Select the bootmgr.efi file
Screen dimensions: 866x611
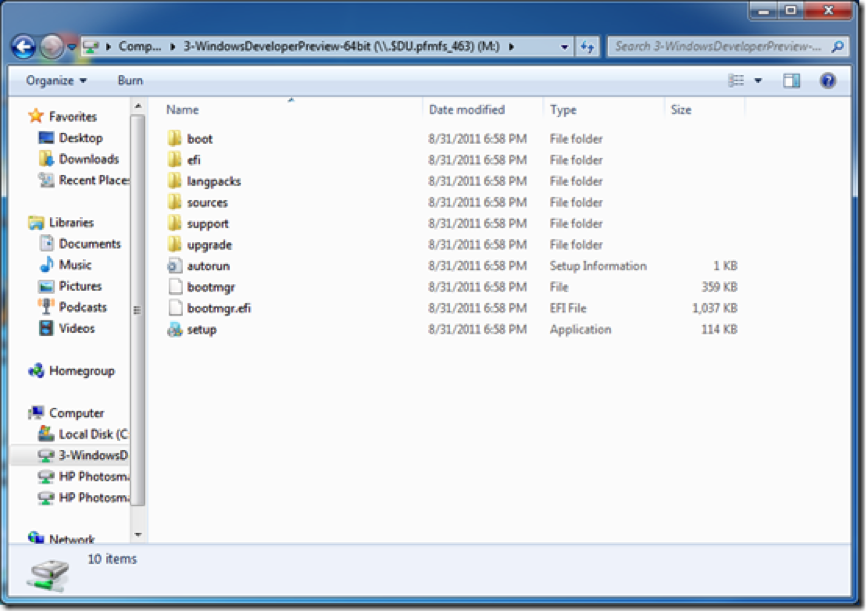click(218, 308)
